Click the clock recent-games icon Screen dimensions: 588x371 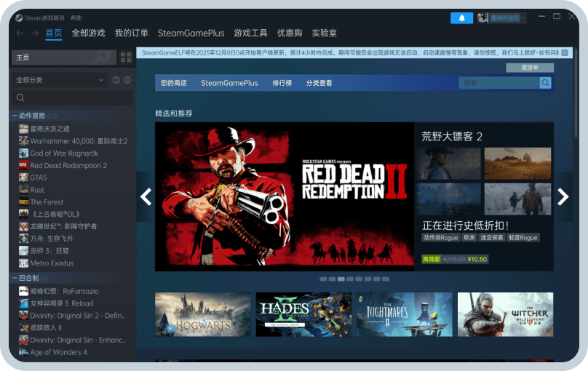(116, 79)
